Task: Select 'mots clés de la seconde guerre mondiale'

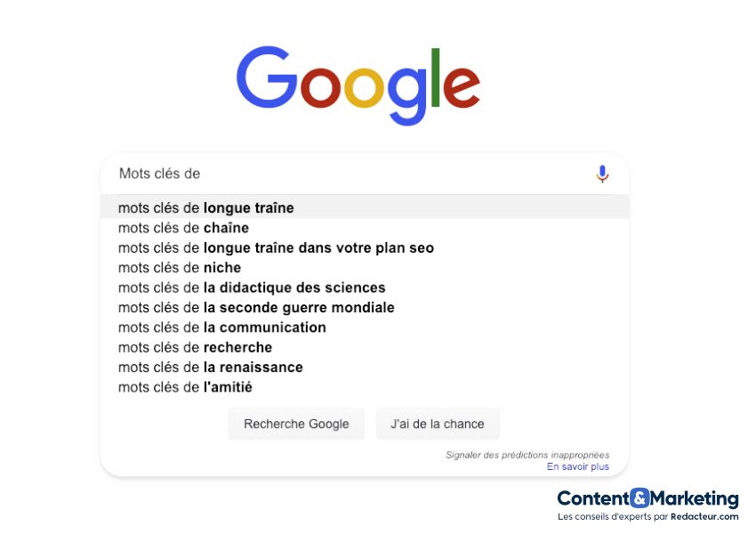Action: coord(255,307)
